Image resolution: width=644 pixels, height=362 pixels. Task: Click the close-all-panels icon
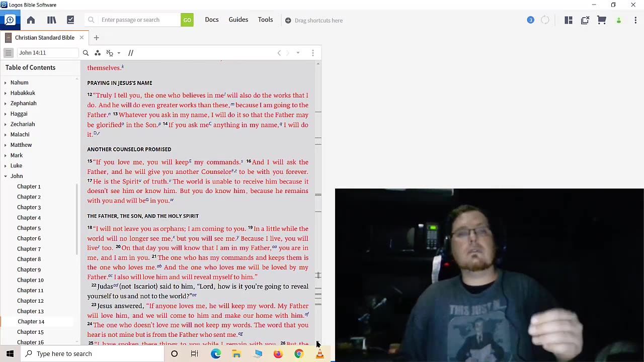[585, 20]
